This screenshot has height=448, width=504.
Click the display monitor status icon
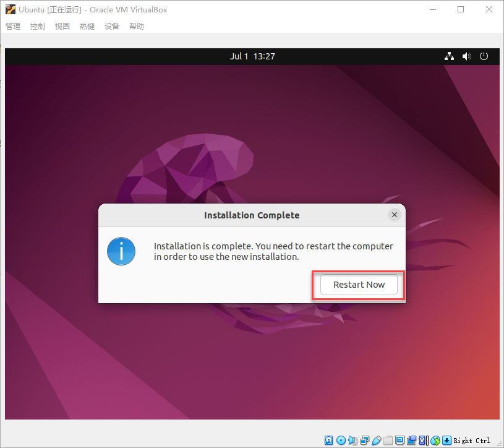399,441
